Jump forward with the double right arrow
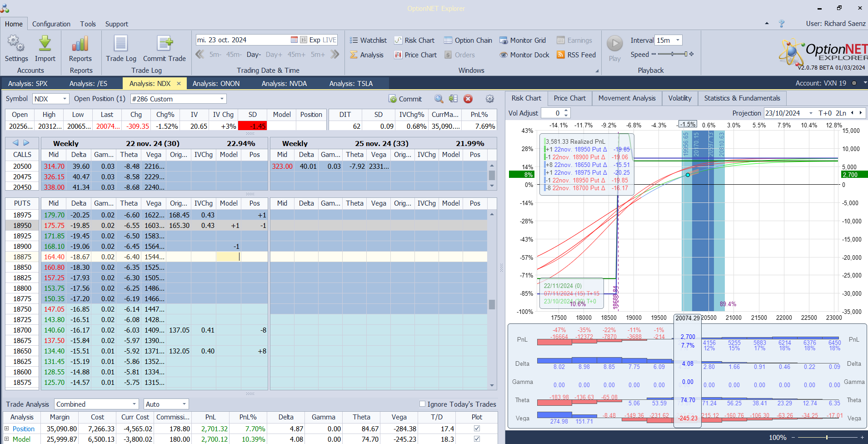Viewport: 868px width, 444px height. [x=335, y=55]
